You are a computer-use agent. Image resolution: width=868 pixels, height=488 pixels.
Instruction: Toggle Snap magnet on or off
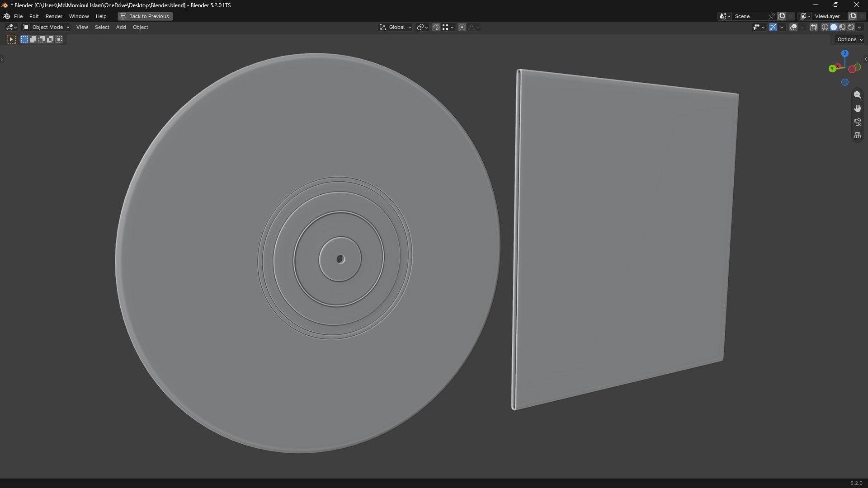click(x=436, y=28)
